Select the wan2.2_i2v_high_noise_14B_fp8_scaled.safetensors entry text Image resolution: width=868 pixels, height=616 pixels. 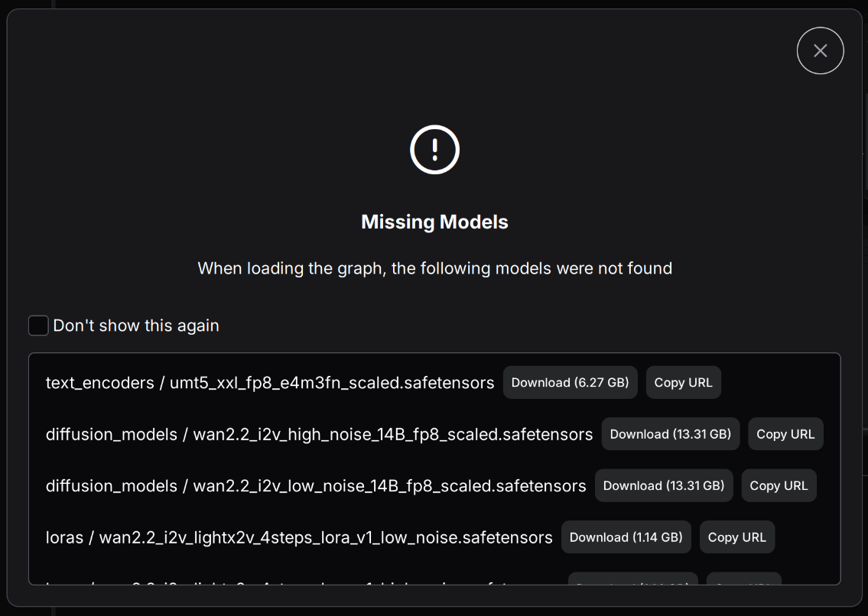tap(392, 435)
